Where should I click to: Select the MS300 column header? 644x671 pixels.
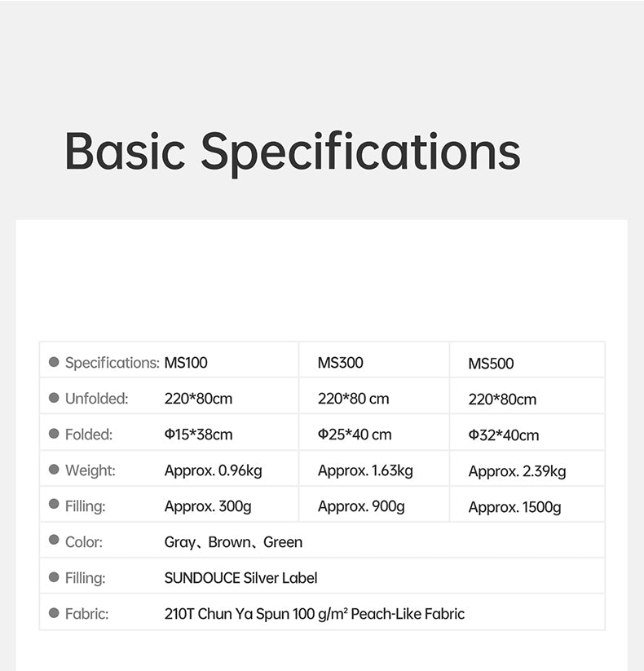[x=340, y=363]
